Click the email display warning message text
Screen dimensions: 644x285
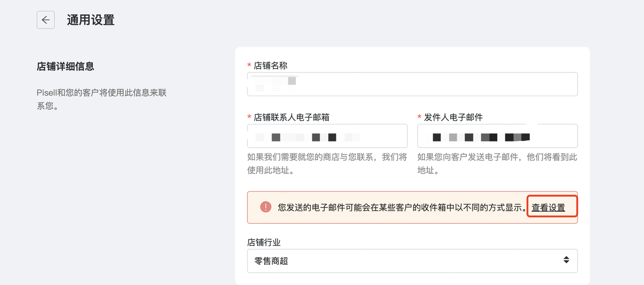point(403,207)
